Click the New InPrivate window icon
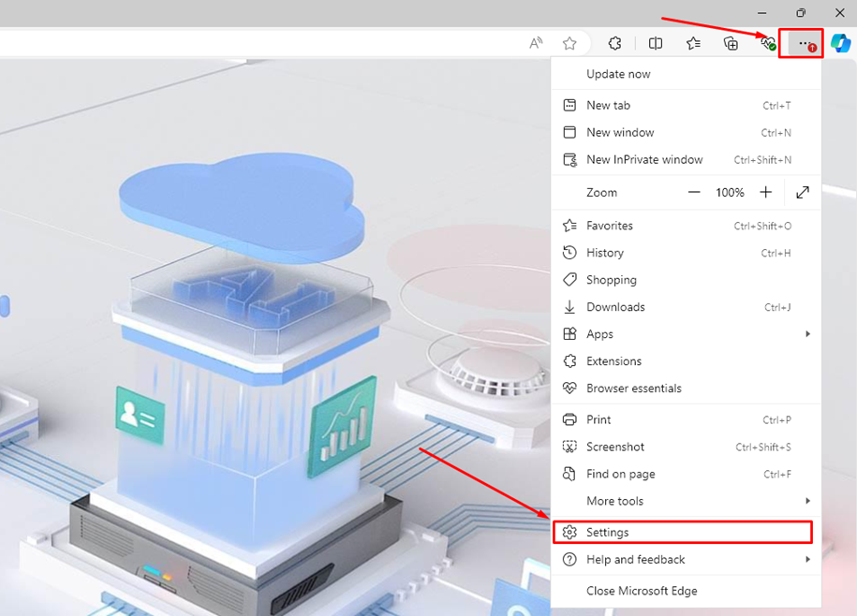This screenshot has width=857, height=616. tap(569, 159)
